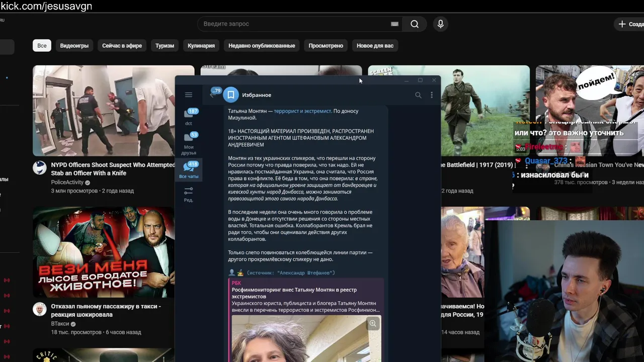Open the elderly woman video thumbnail
This screenshot has height=362, width=644.
(x=462, y=252)
